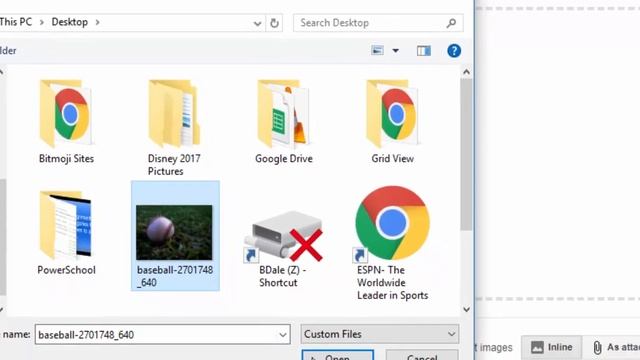Viewport: 640px width, 360px height.
Task: Click This PC in the address breadcrumb
Action: pos(16,22)
